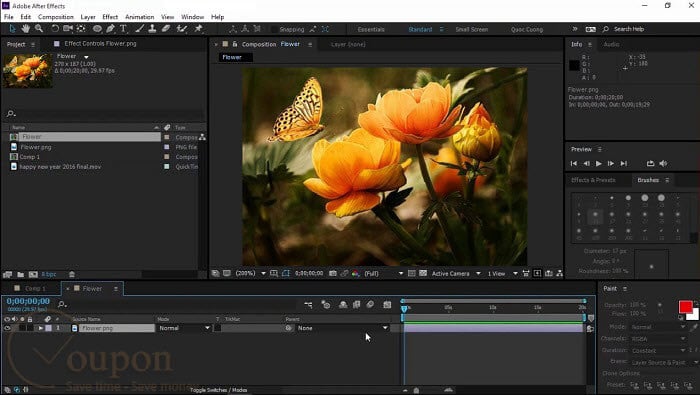
Task: Select the Eraser tool
Action: 166,29
